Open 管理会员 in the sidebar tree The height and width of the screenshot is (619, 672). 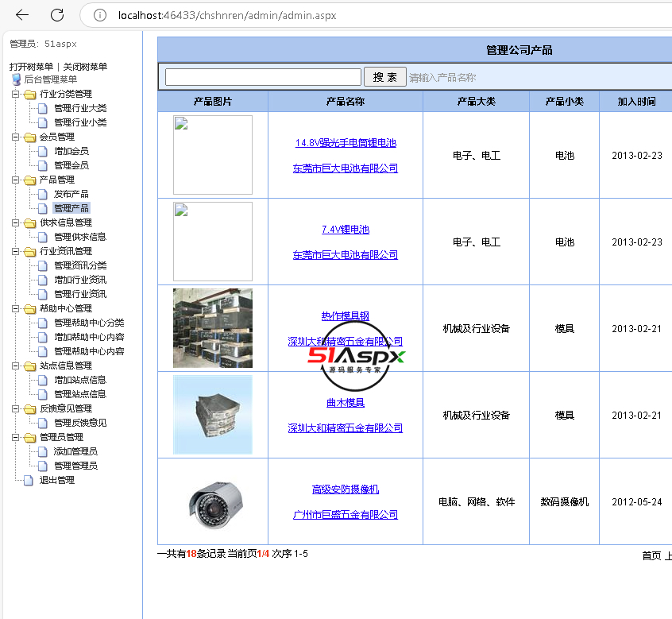[x=71, y=165]
